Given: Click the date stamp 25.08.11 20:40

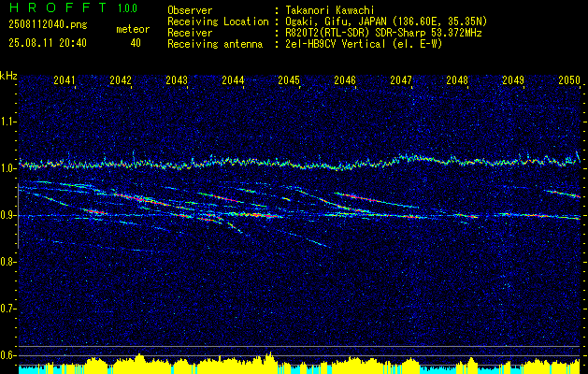Looking at the screenshot, I should pos(48,43).
